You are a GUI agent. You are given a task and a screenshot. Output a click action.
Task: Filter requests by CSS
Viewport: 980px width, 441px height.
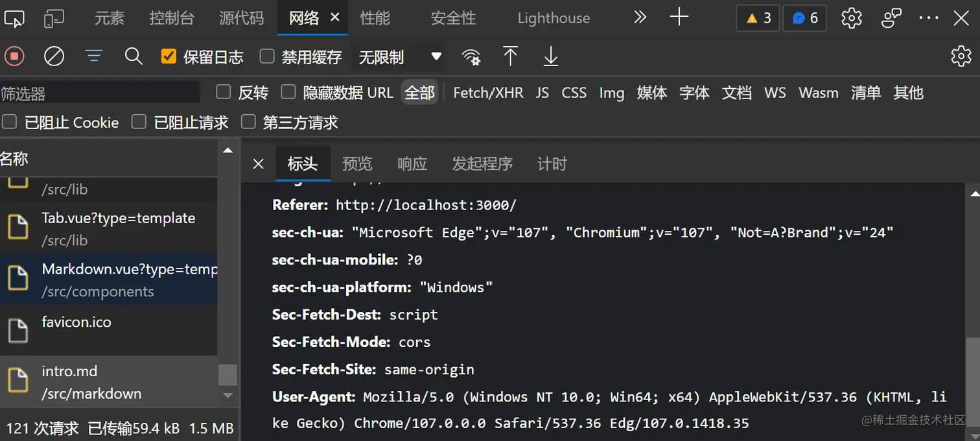[x=574, y=93]
